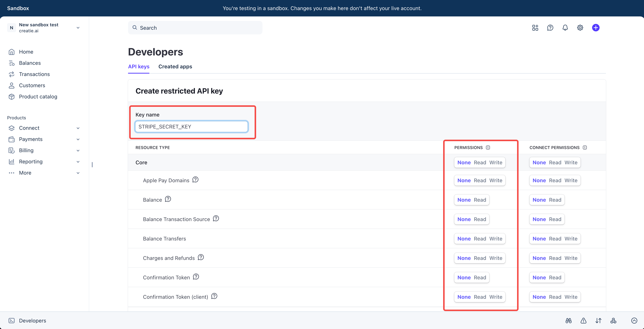Expand the Reporting products menu
The width and height of the screenshot is (644, 329).
(44, 162)
